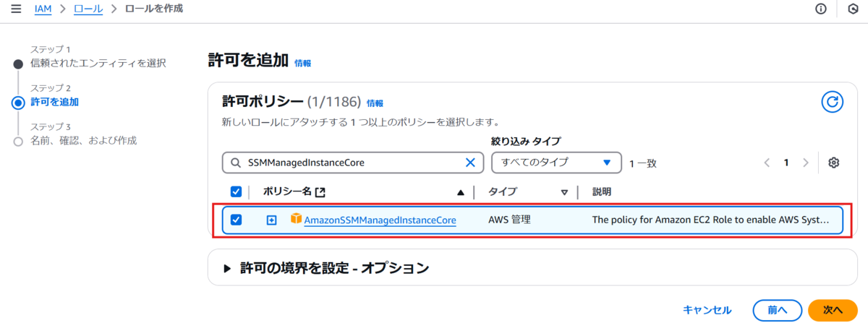This screenshot has width=868, height=328.
Task: Click ステップ 3 label
Action: 50,126
